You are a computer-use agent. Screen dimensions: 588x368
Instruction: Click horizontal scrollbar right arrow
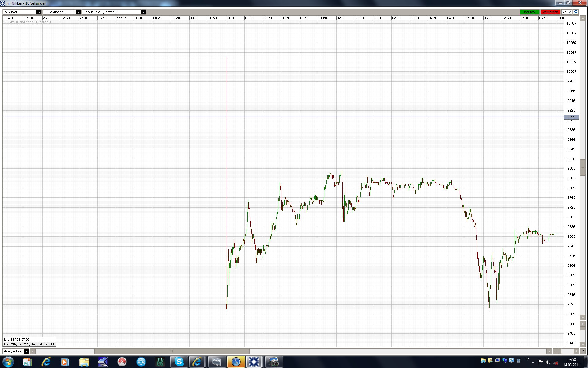click(x=549, y=351)
